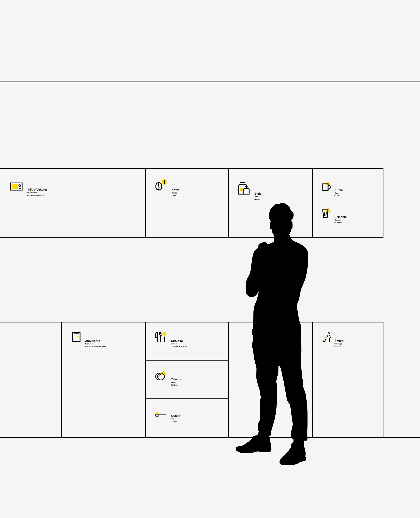Click the 'Cutlery' English subtitle
420x518 pixels.
pos(174,344)
